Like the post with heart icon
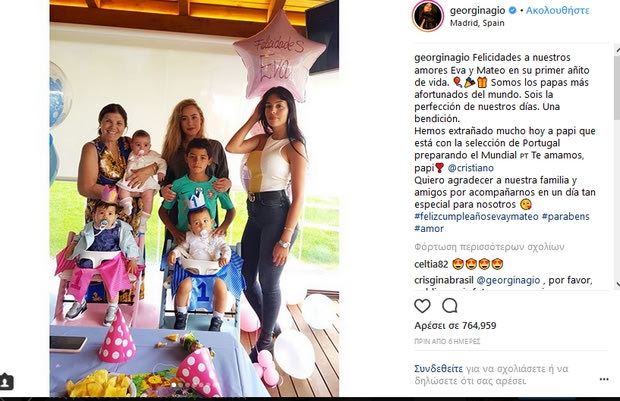 click(422, 306)
